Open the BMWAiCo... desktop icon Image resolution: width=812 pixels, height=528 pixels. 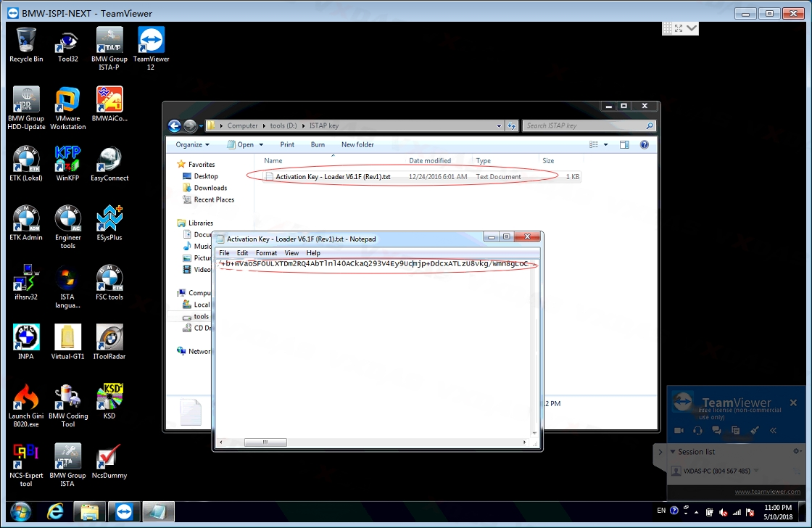tap(109, 104)
